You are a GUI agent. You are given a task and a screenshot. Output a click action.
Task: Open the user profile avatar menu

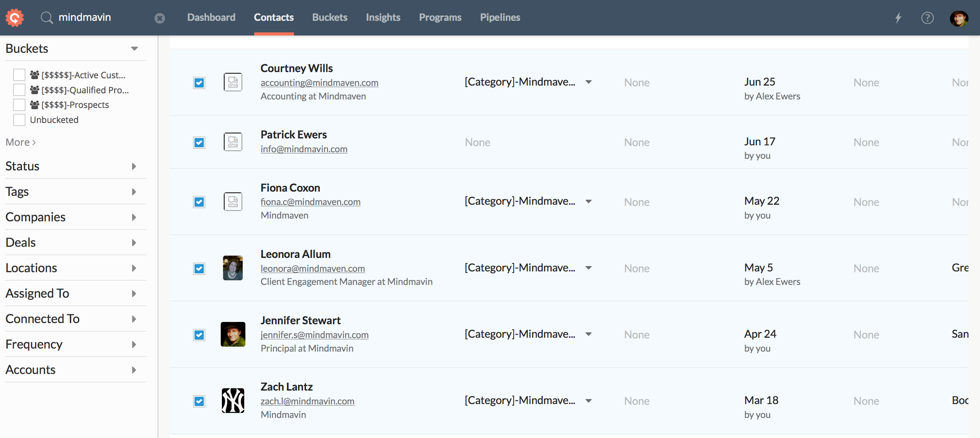959,18
